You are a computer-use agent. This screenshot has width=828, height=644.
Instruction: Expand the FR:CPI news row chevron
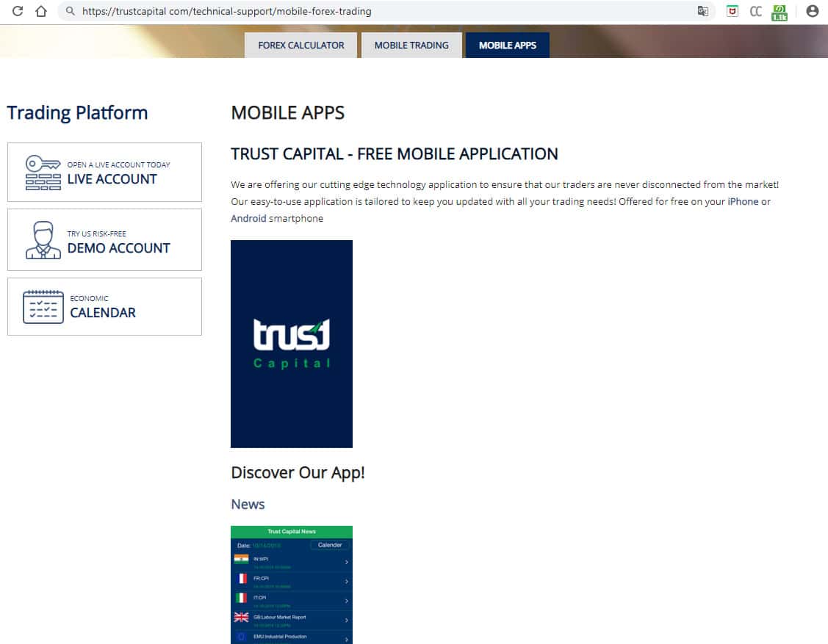pyautogui.click(x=347, y=582)
